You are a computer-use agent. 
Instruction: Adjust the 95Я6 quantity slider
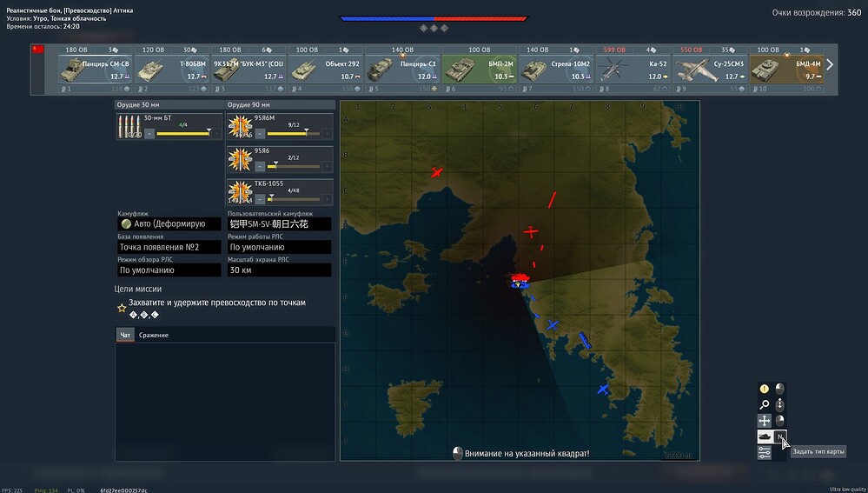pos(294,166)
